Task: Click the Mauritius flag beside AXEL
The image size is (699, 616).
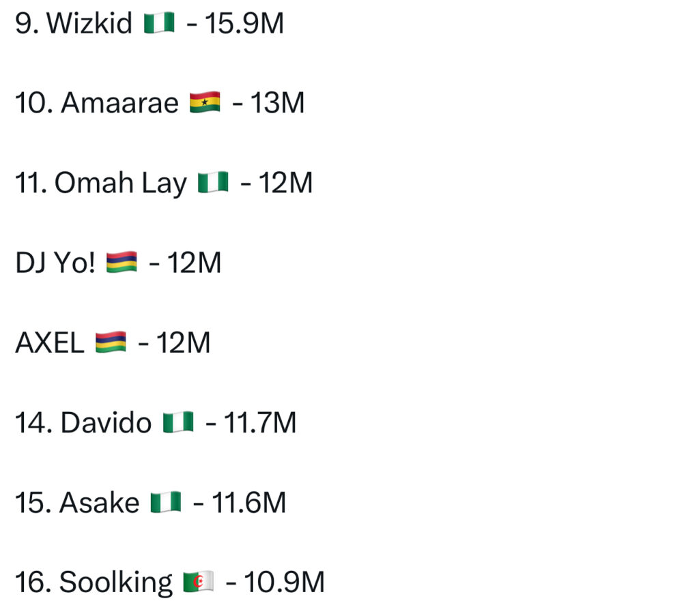Action: (111, 343)
